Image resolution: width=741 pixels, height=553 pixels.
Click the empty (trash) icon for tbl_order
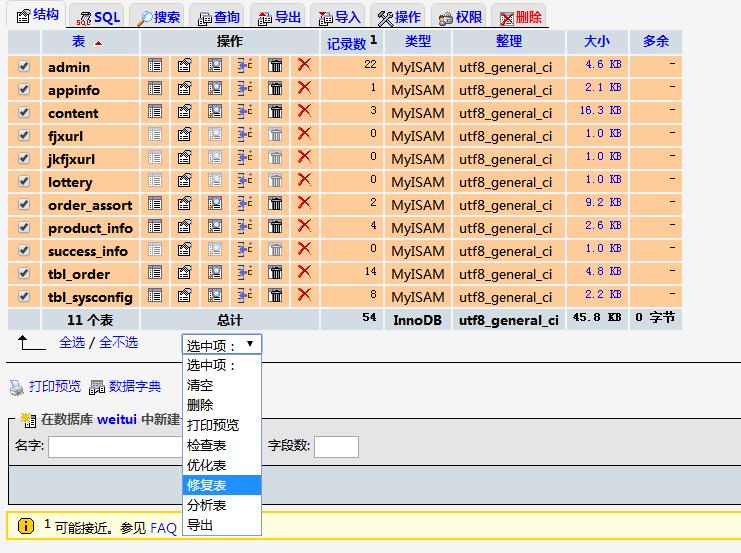point(275,272)
